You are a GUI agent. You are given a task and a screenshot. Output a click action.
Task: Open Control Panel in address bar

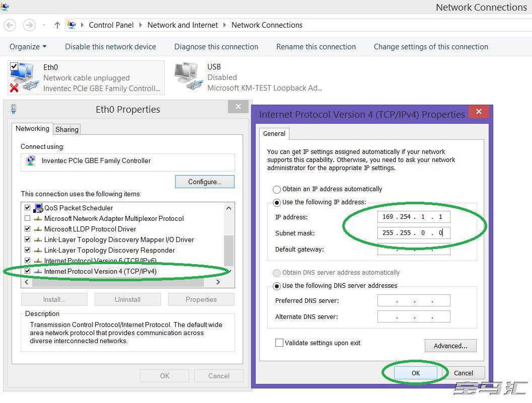111,25
